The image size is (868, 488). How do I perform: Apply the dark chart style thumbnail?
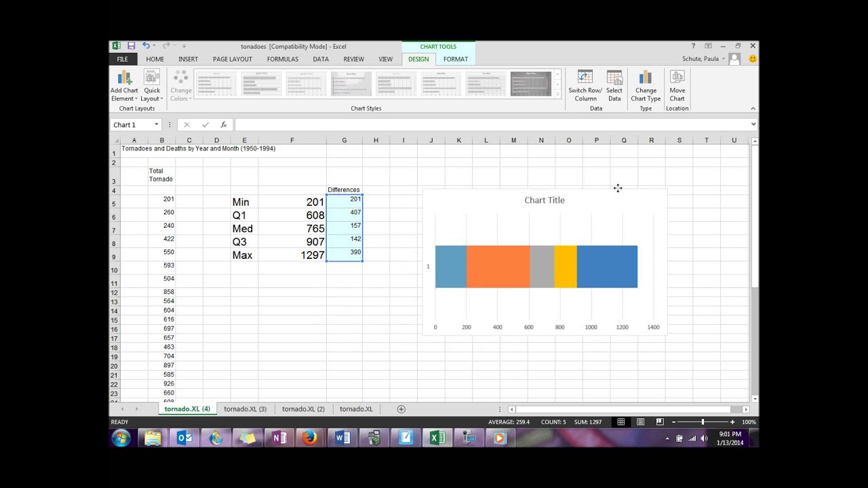point(530,84)
